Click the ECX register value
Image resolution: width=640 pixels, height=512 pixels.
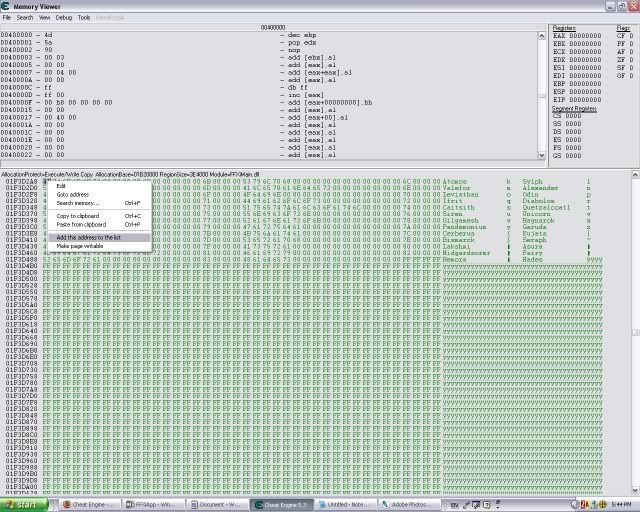(585, 52)
